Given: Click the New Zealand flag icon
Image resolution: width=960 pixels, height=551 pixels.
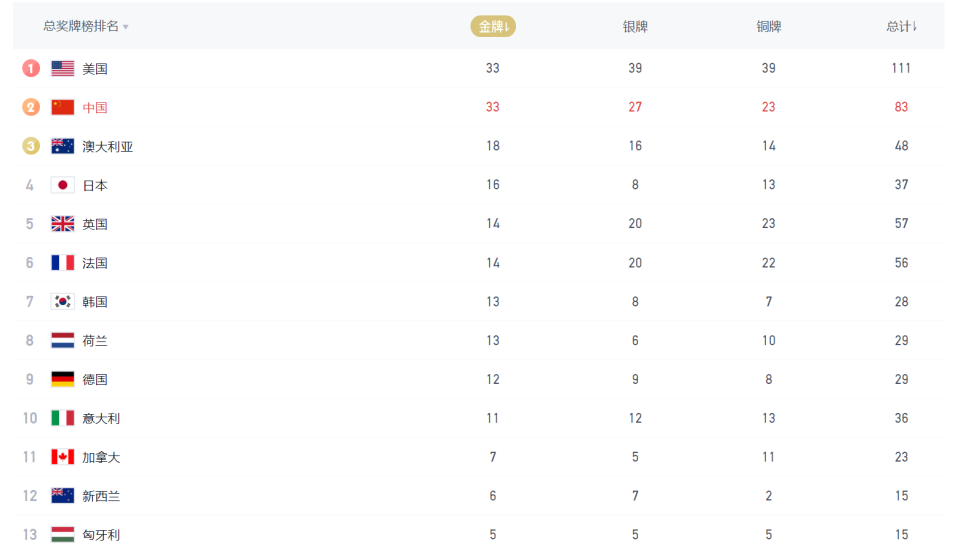Looking at the screenshot, I should [x=63, y=496].
